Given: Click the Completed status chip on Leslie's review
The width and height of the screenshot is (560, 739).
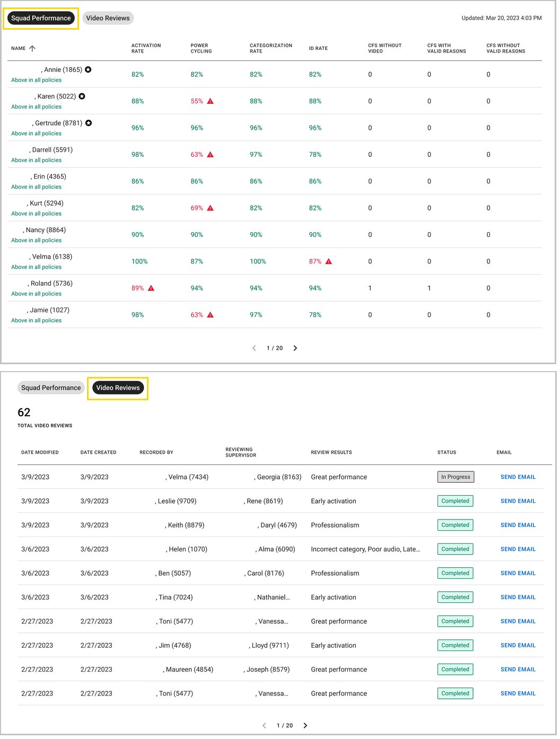Looking at the screenshot, I should click(x=455, y=500).
